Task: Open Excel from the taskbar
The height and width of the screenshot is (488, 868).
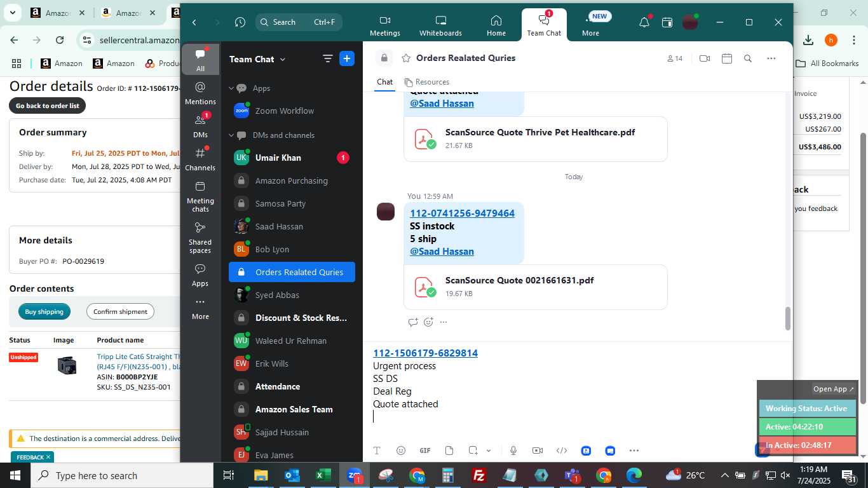Action: coord(323,475)
